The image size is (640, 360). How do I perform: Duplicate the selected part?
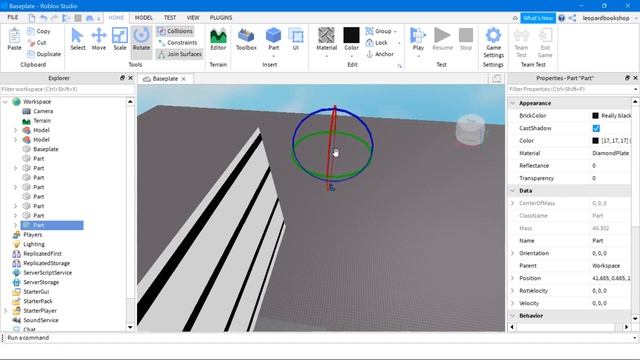pyautogui.click(x=44, y=54)
